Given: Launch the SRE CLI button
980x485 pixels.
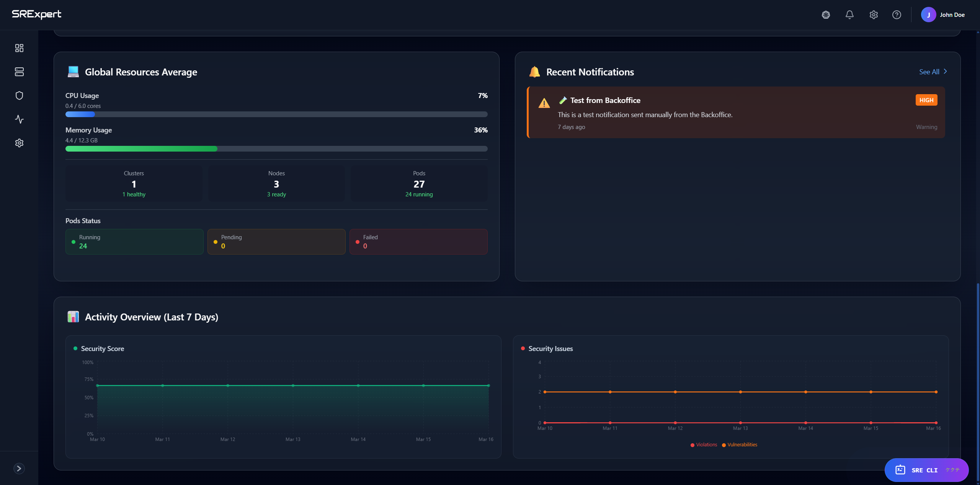Looking at the screenshot, I should (x=926, y=470).
